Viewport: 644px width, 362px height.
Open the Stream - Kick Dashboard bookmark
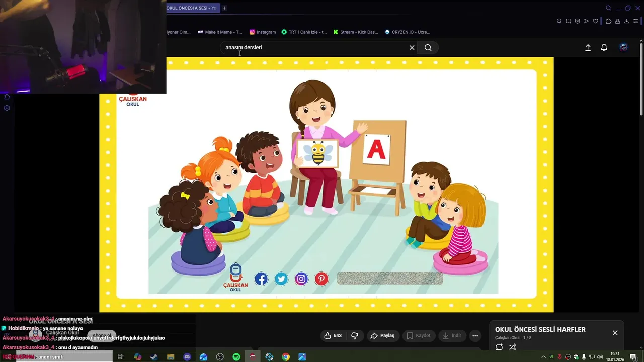pos(356,32)
